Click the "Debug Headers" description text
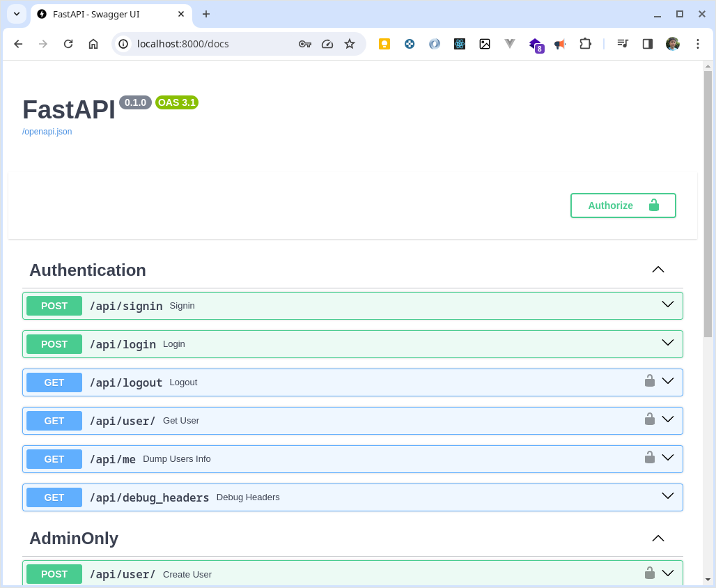Viewport: 716px width, 588px height. coord(248,497)
